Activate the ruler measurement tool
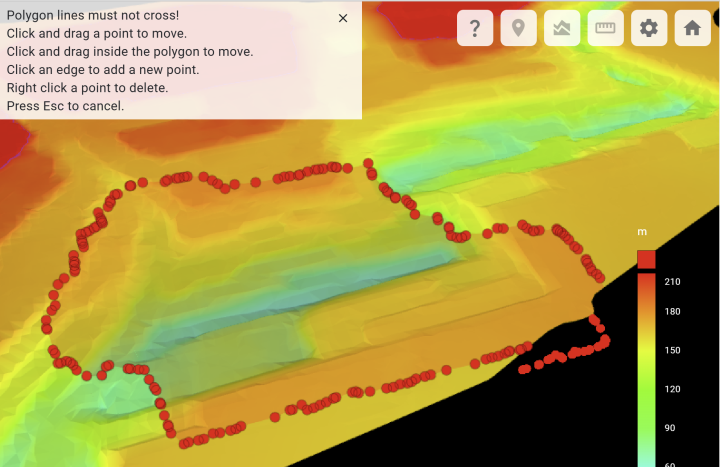This screenshot has width=720, height=467. (605, 28)
